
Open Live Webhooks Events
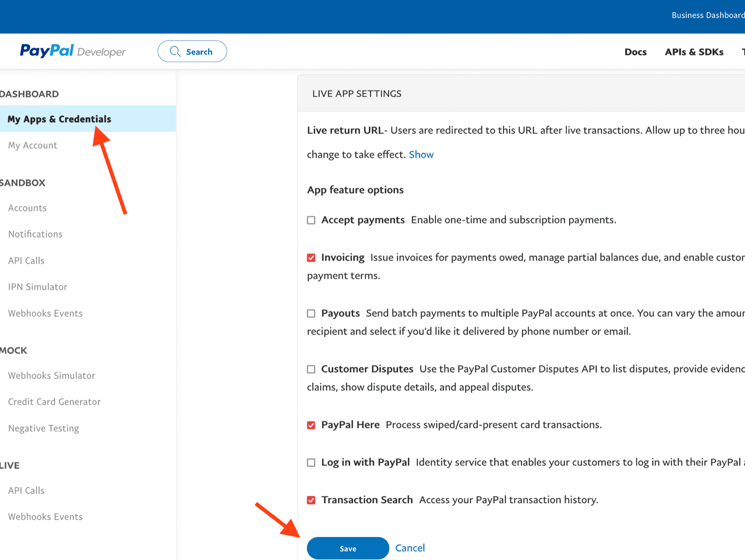pyautogui.click(x=45, y=517)
